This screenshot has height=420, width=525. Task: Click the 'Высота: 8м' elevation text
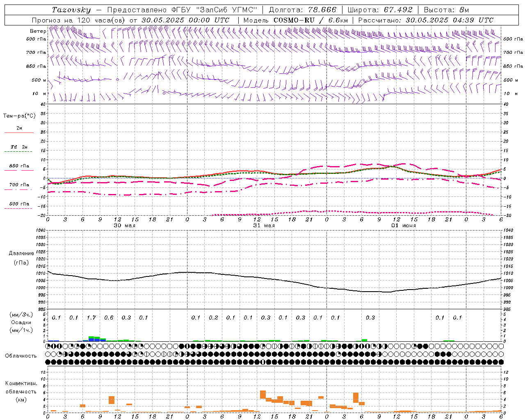[x=446, y=10]
